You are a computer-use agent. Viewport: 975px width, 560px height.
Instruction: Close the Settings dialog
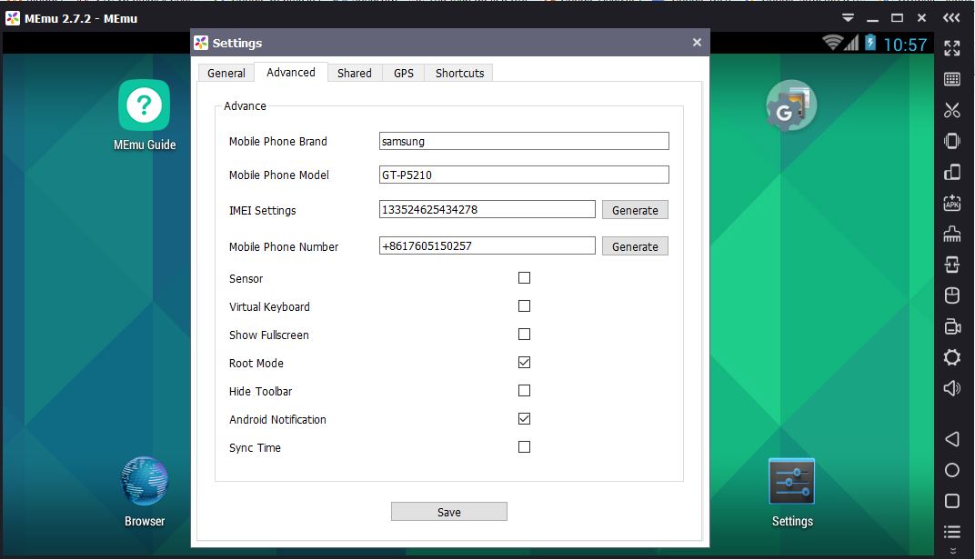point(697,42)
